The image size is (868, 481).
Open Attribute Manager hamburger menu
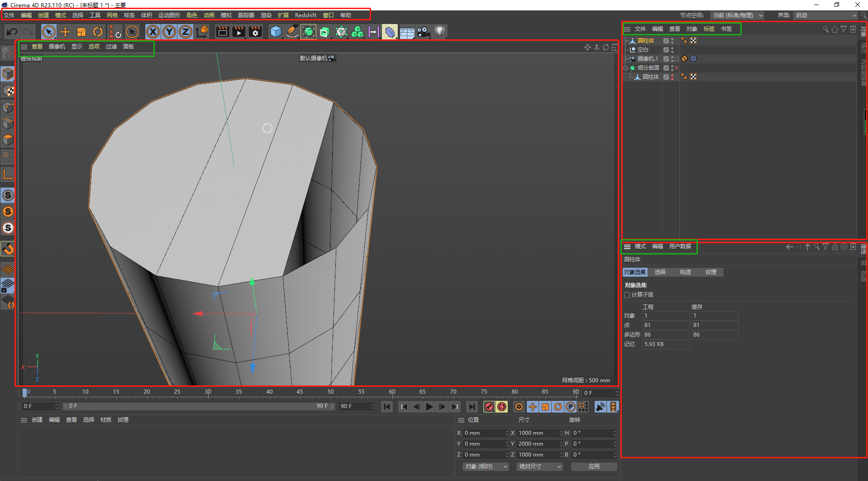pos(627,246)
